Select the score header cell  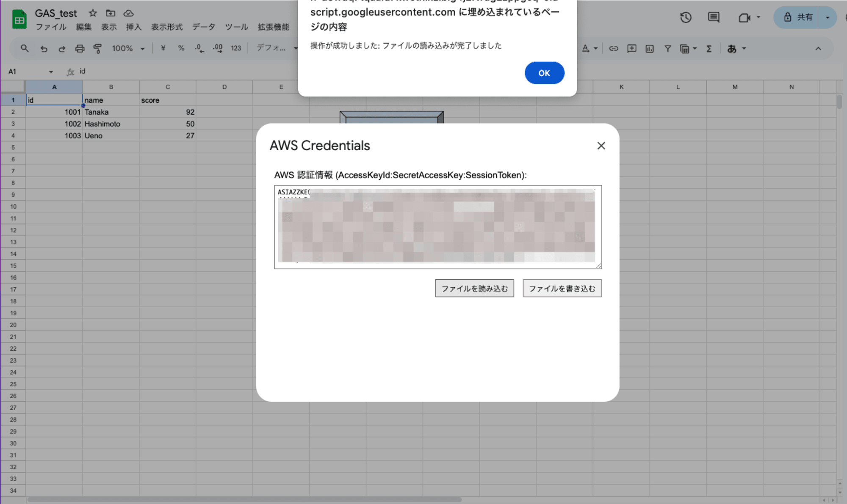tap(168, 100)
